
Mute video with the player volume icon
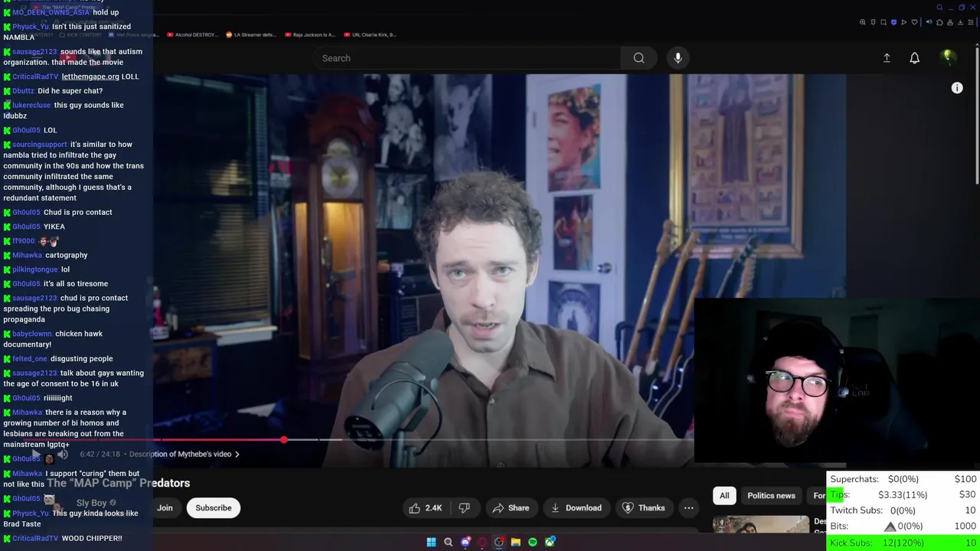(x=63, y=455)
